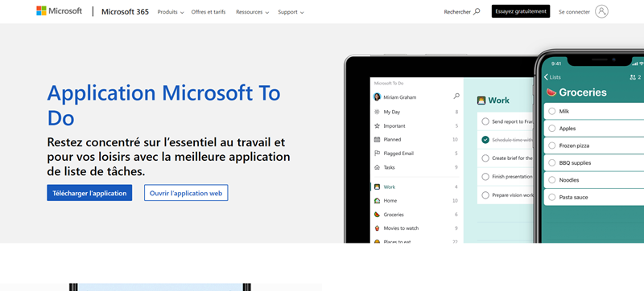Click the Essayez gratuitement button
The height and width of the screenshot is (291, 644).
pyautogui.click(x=521, y=11)
